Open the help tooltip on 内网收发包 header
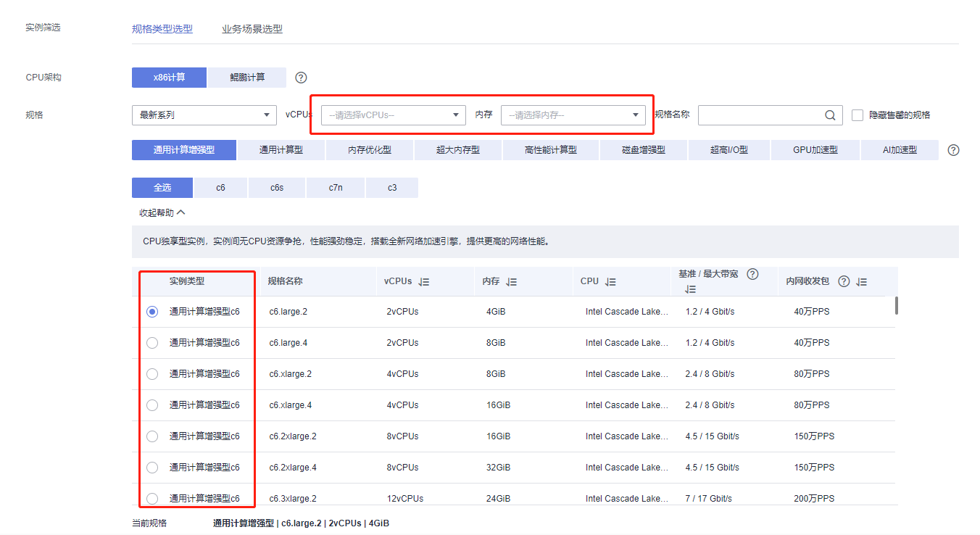Image resolution: width=980 pixels, height=535 pixels. click(843, 281)
